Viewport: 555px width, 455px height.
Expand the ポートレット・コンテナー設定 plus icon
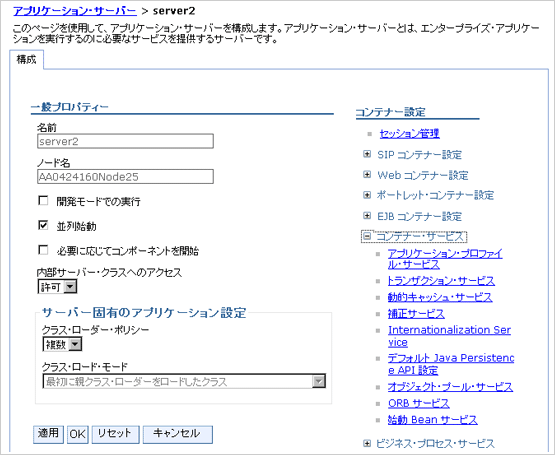(x=367, y=195)
